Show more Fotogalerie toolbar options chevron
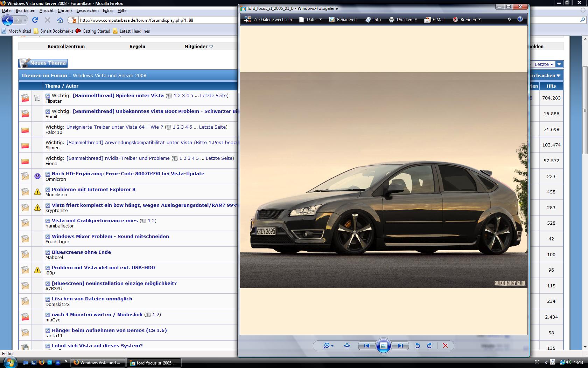 [x=509, y=19]
